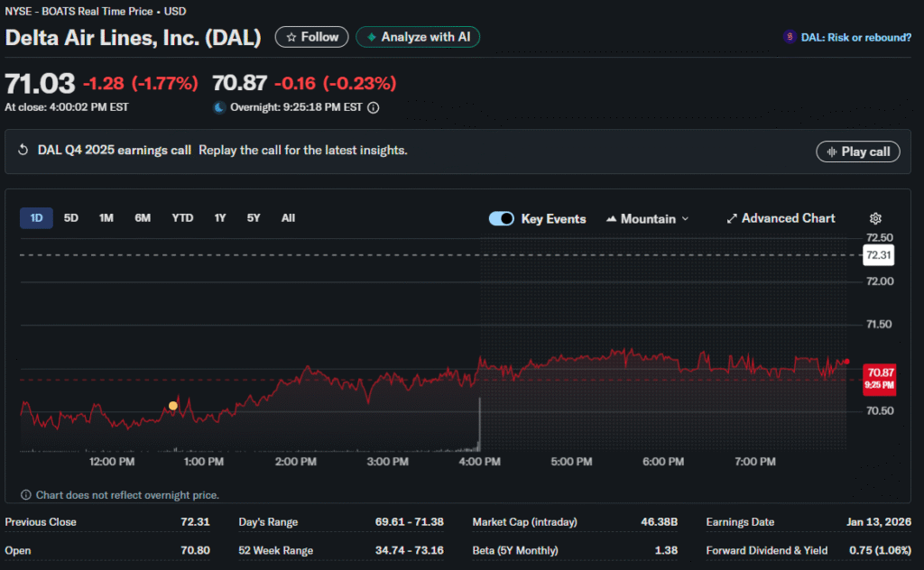Play the Q4 2025 earnings call
924x570 pixels.
pos(856,152)
